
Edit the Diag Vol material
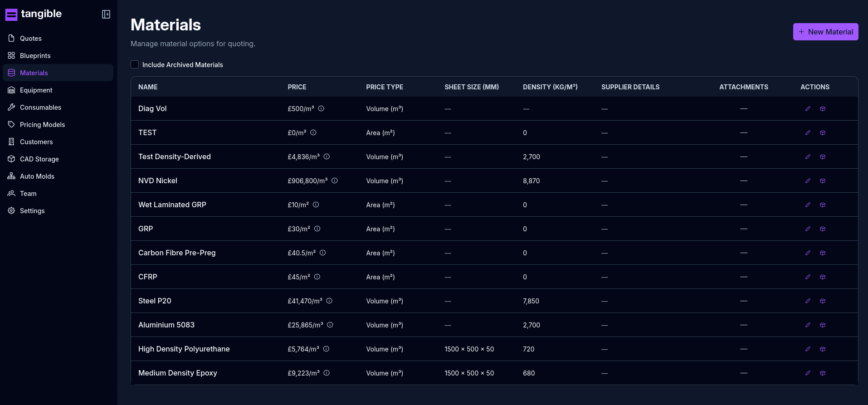(x=808, y=109)
